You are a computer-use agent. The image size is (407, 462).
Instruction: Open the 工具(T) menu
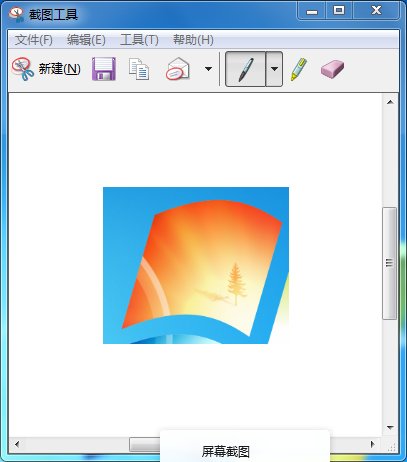tap(139, 40)
